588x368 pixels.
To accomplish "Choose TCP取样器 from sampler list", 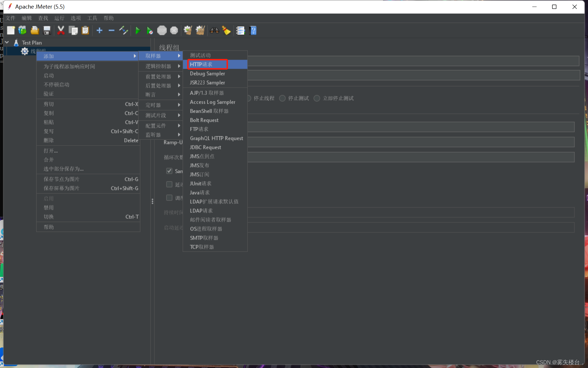I will pyautogui.click(x=215, y=247).
